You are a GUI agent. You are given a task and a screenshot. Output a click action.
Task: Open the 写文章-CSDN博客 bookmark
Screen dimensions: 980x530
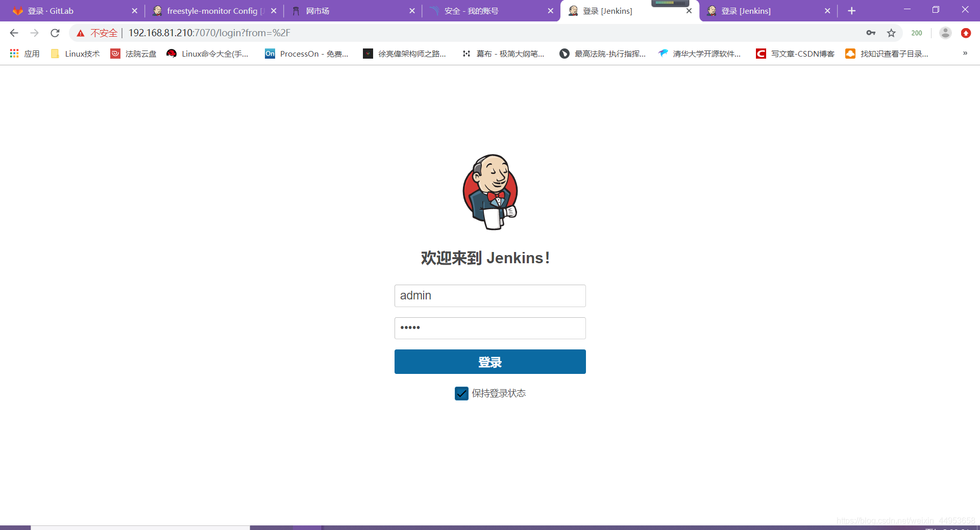[795, 54]
